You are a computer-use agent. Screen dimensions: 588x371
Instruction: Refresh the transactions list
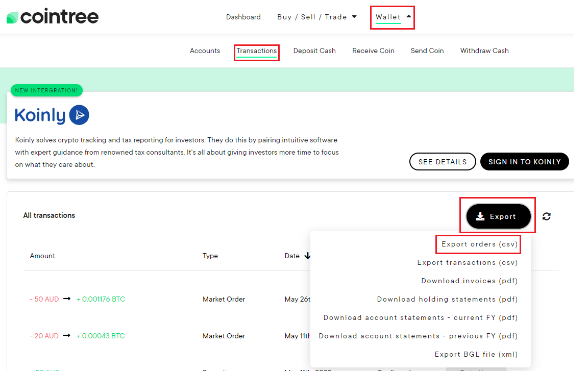[546, 216]
